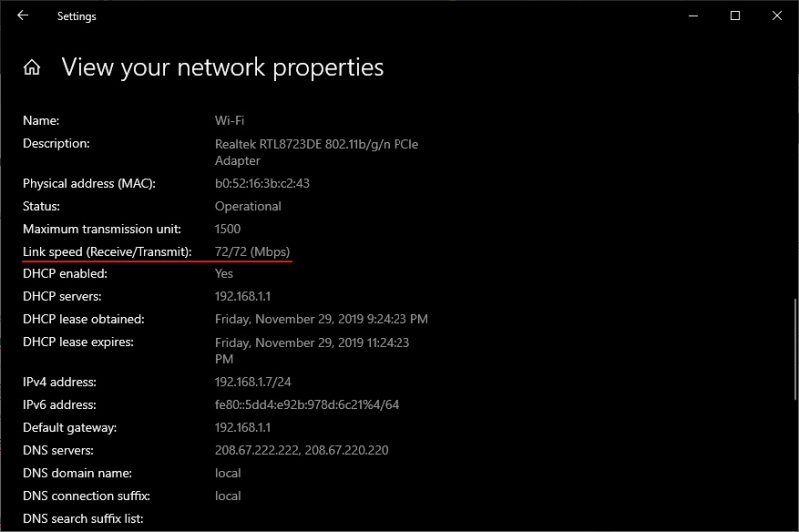Click the DHCP lease expires date value
Screen dimensions: 799x532
312,350
